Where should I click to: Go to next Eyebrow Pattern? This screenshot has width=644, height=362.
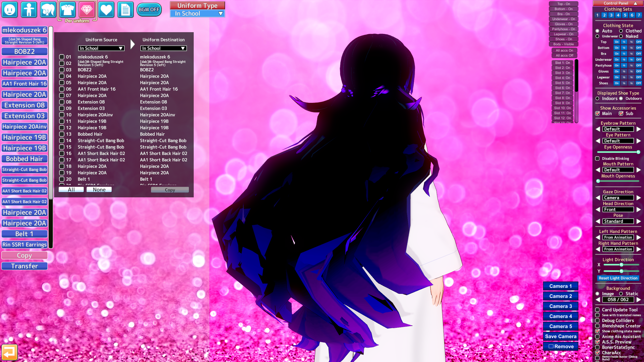(x=638, y=129)
